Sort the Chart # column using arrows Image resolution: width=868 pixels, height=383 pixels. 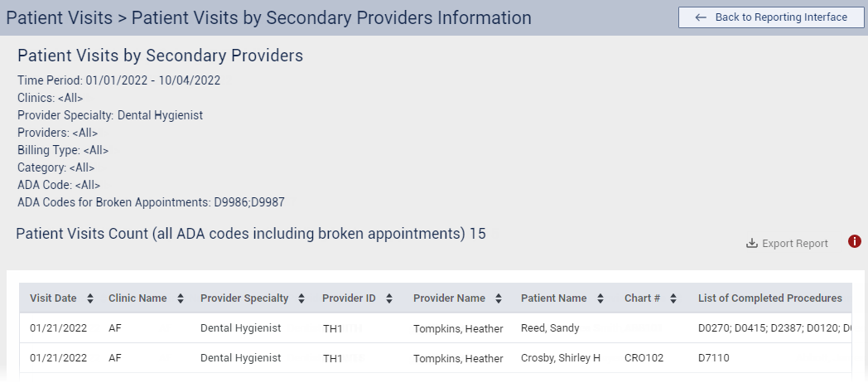(673, 298)
